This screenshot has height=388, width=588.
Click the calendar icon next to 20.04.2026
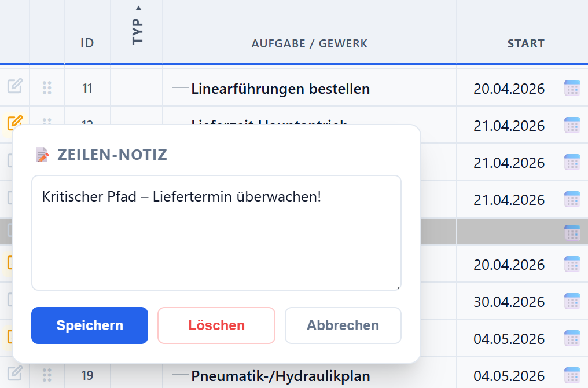[x=572, y=89]
